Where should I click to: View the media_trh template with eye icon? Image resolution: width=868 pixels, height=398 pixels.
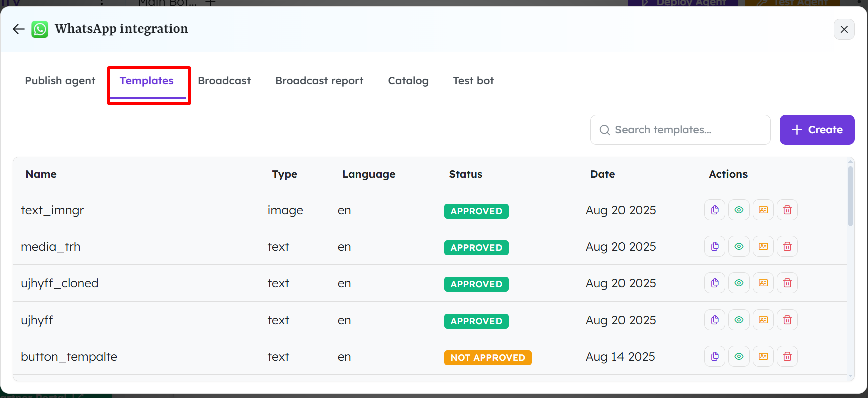(739, 246)
